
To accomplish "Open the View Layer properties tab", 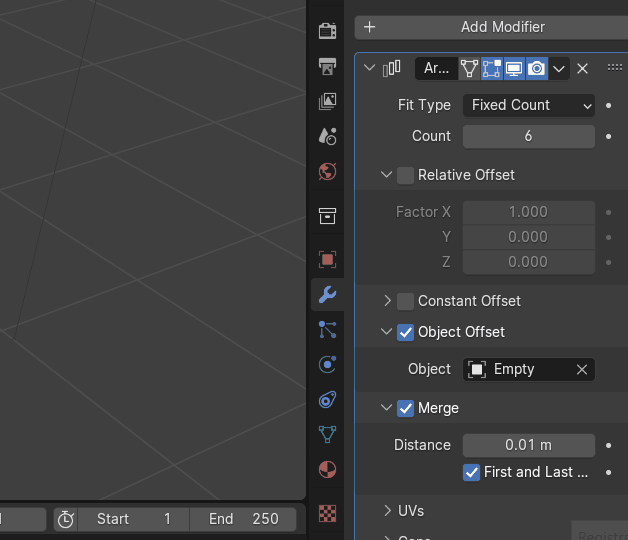I will point(327,101).
